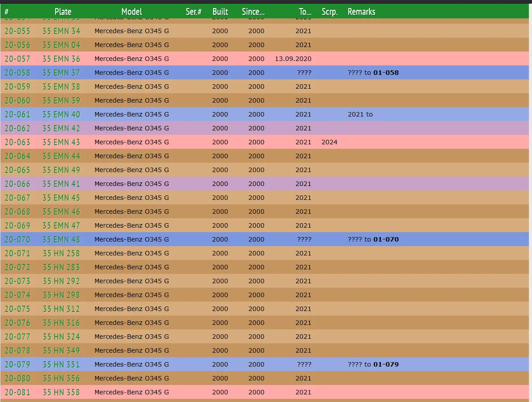Open fleet number 20-058 link
Viewport: 532px width, 402px height.
pyautogui.click(x=17, y=73)
